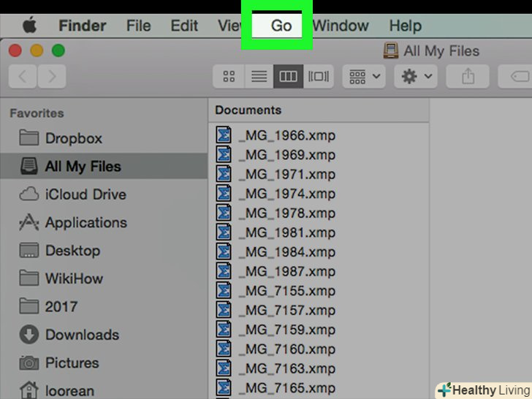Click the Dropbox folder icon
The width and height of the screenshot is (532, 399).
tap(28, 137)
